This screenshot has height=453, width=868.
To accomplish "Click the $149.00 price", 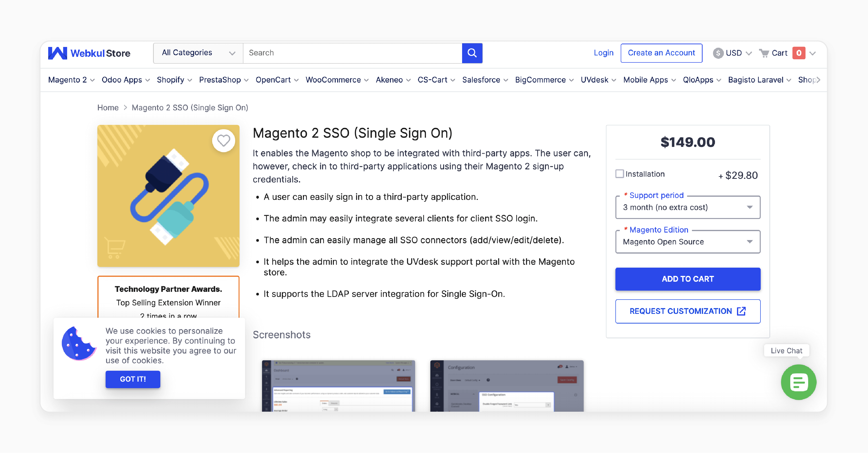I will coord(688,142).
